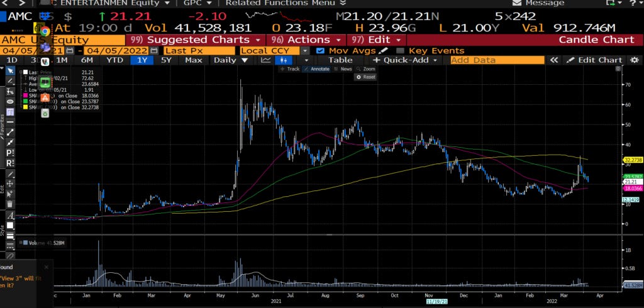
Task: Open chart settings gear icon
Action: (x=634, y=60)
